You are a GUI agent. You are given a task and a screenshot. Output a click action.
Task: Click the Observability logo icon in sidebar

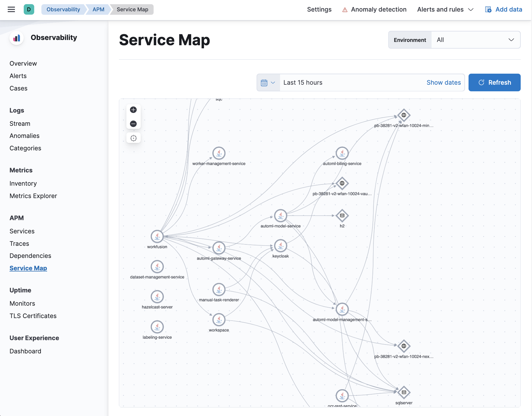point(17,38)
